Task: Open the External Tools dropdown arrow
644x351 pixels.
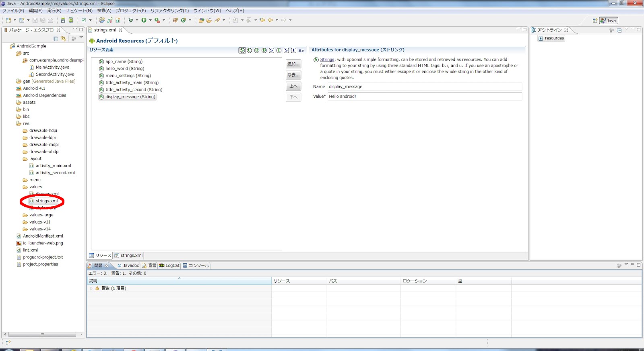Action: 164,20
